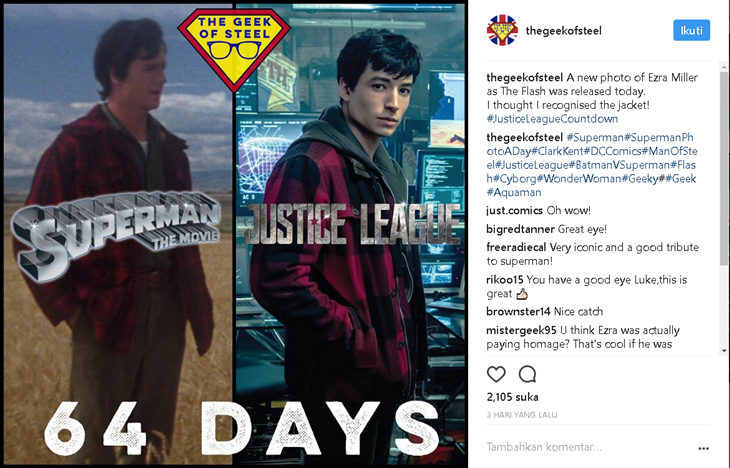The height and width of the screenshot is (468, 730).
Task: Open the three-dot more options menu
Action: (x=703, y=448)
